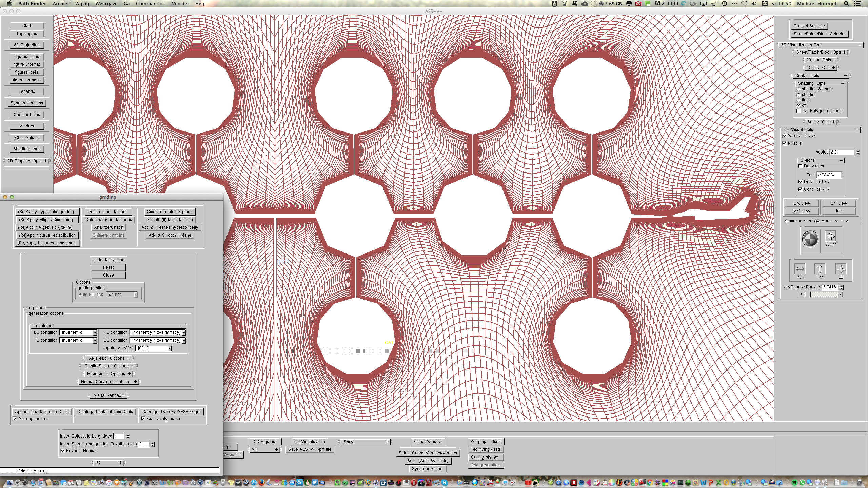868x488 pixels.
Task: Click the red mail envelope menu bar icon
Action: coord(638,4)
